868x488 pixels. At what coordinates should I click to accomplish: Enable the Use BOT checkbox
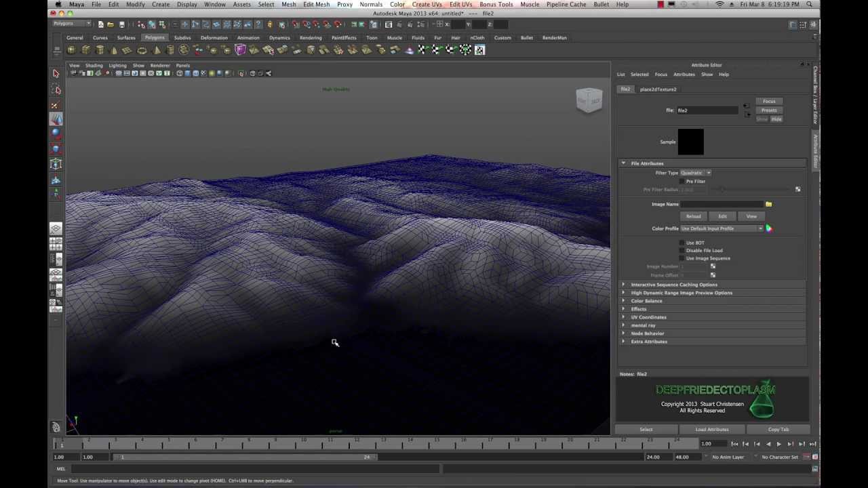[x=682, y=243]
